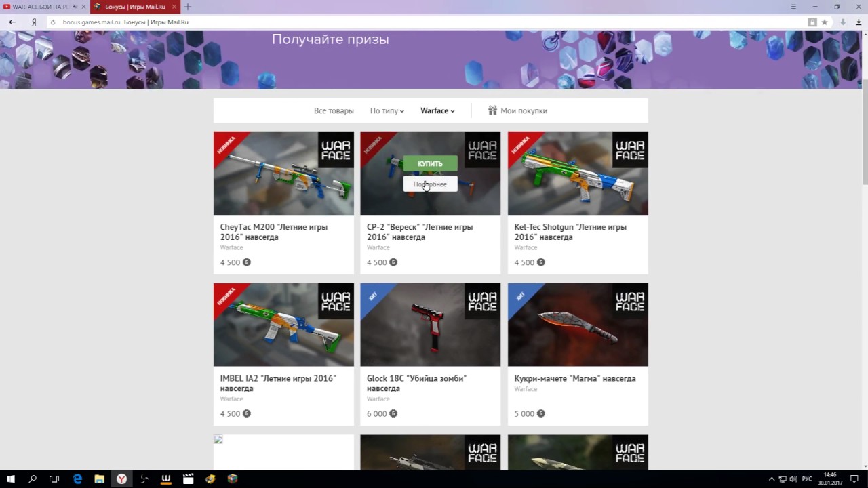Open Yandex home via the Я icon
This screenshot has height=488, width=868.
tap(34, 22)
